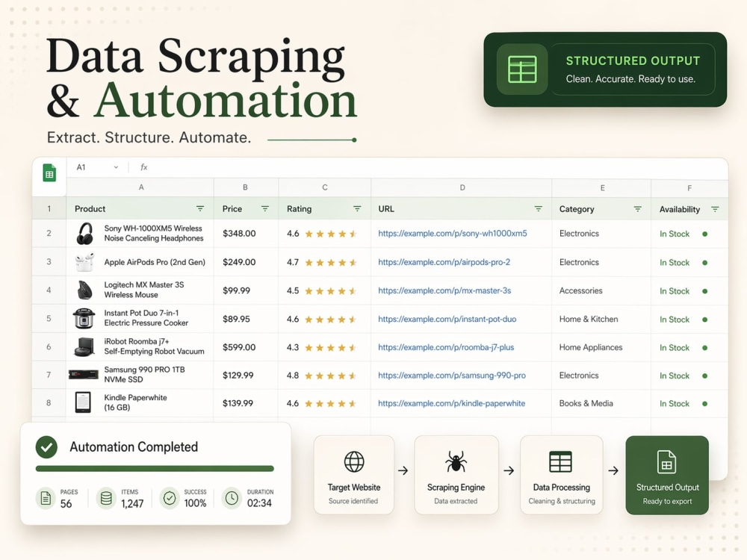Click the Instant Pot product image
The width and height of the screenshot is (747, 560).
click(x=84, y=319)
